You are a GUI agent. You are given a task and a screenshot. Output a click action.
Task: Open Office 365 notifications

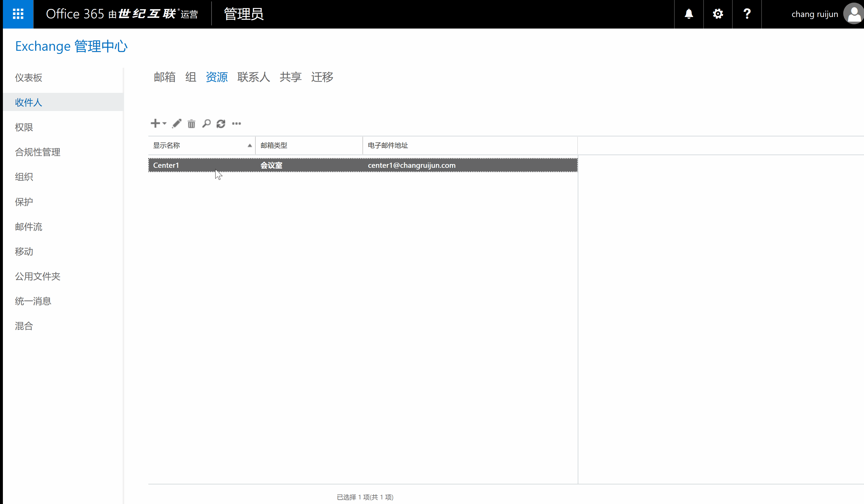click(689, 14)
